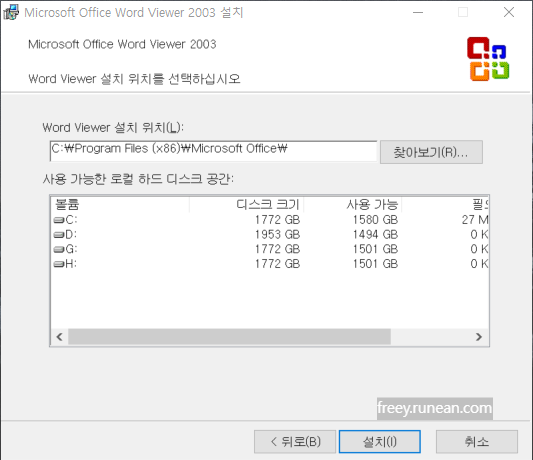Screen dimensions: 533x460
Task: Click the 1494 GB available cell
Action: pos(375,235)
